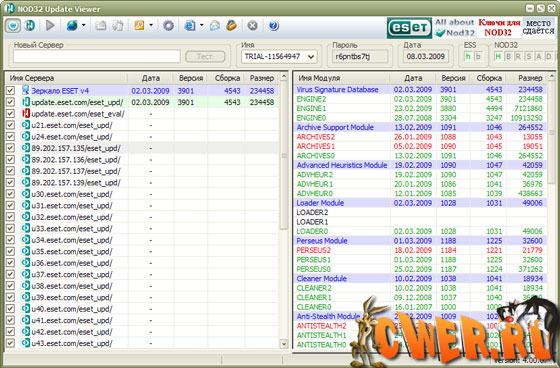Image resolution: width=560 pixels, height=368 pixels.
Task: Click the gray round X stop icon
Action: pos(252,25)
